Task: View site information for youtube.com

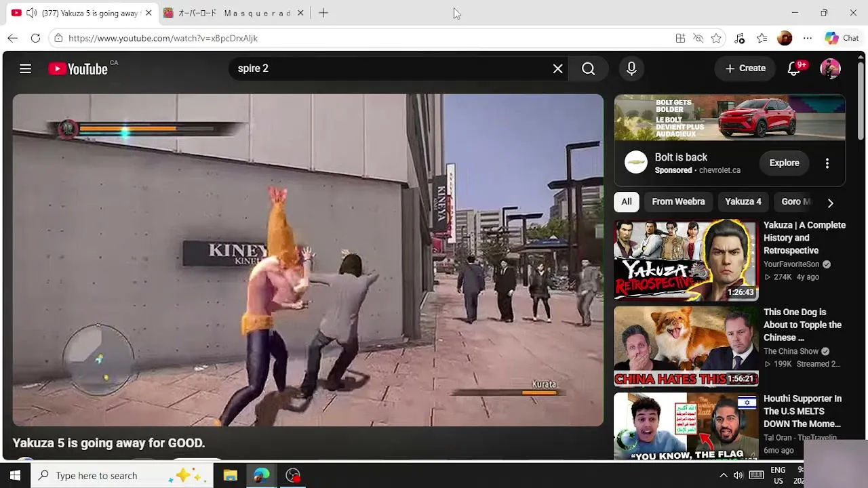Action: point(59,38)
